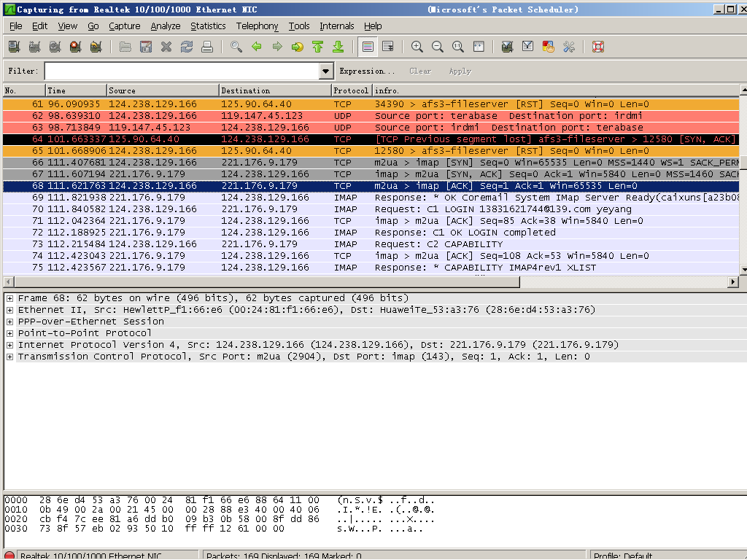Image resolution: width=747 pixels, height=560 pixels.
Task: Select packet 73 'C2 CAPABILITY' request
Action: pos(371,244)
